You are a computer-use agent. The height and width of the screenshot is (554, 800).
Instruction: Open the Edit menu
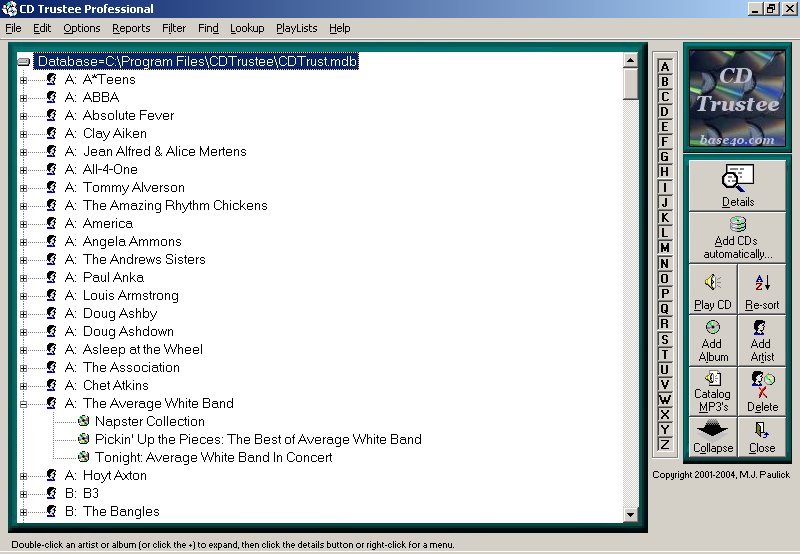[x=42, y=28]
